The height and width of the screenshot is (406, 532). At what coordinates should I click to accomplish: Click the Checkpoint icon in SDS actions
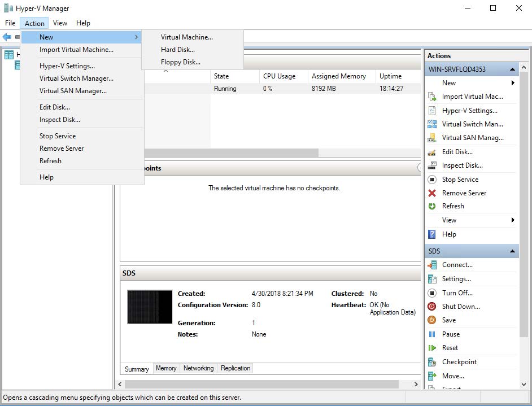(x=432, y=362)
